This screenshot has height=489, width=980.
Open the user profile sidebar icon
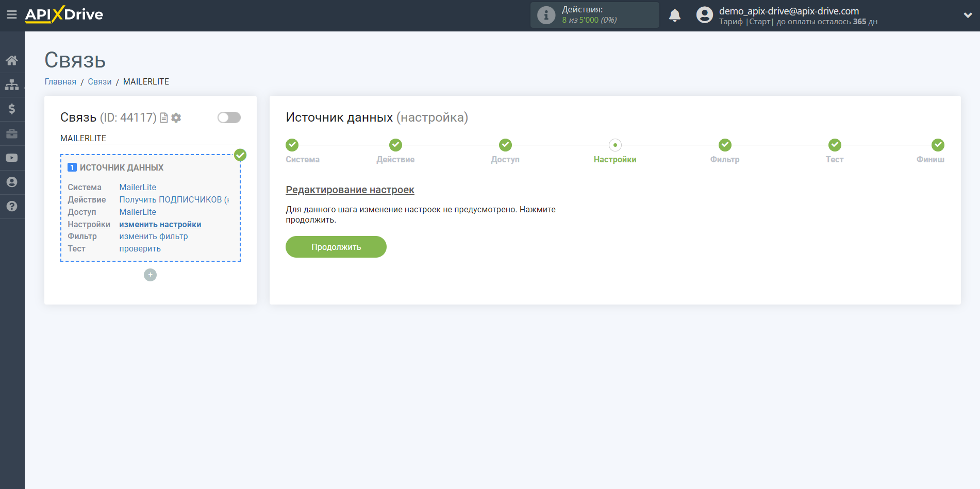coord(12,182)
